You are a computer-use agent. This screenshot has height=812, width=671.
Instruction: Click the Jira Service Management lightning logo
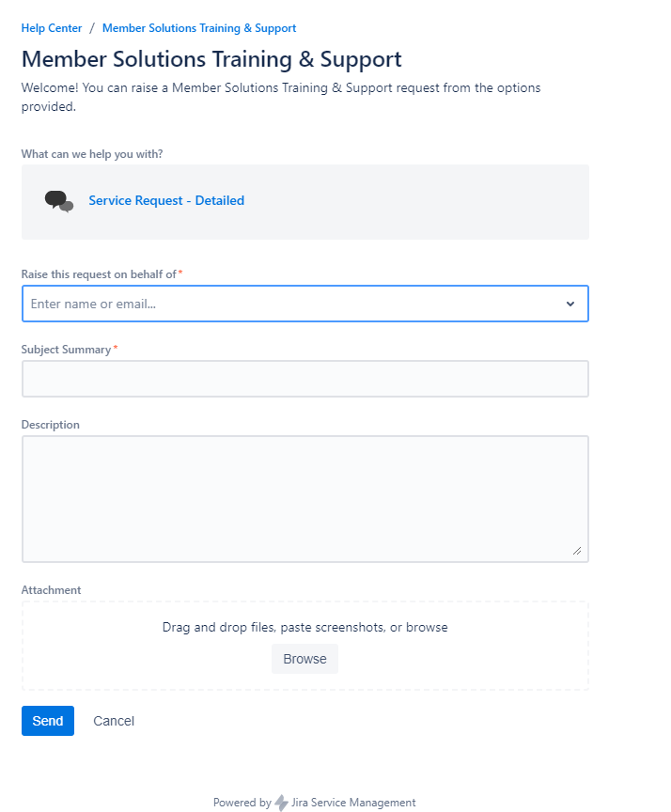281,803
